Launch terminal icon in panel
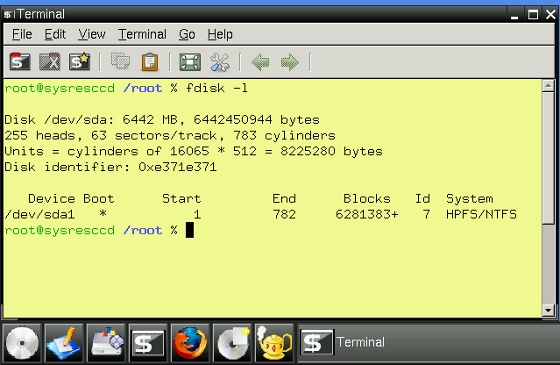This screenshot has height=365, width=560. coord(148,343)
